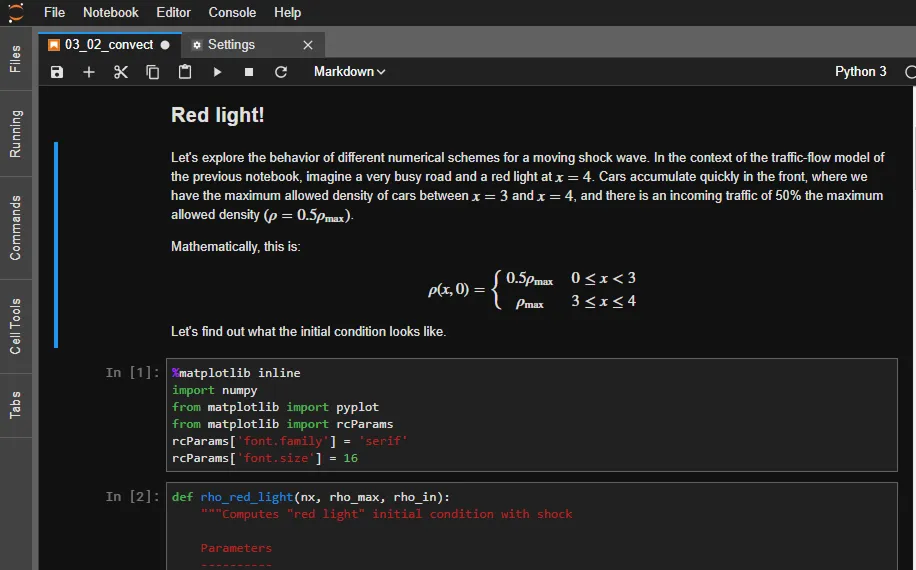Run the selected cell
Image resolution: width=916 pixels, height=570 pixels.
(217, 72)
